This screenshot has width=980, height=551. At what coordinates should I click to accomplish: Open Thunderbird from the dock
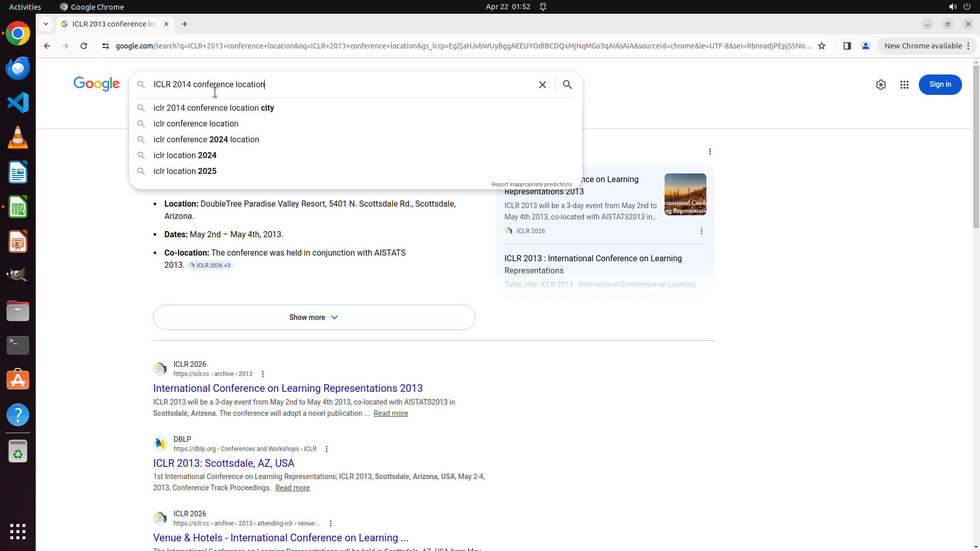click(18, 68)
